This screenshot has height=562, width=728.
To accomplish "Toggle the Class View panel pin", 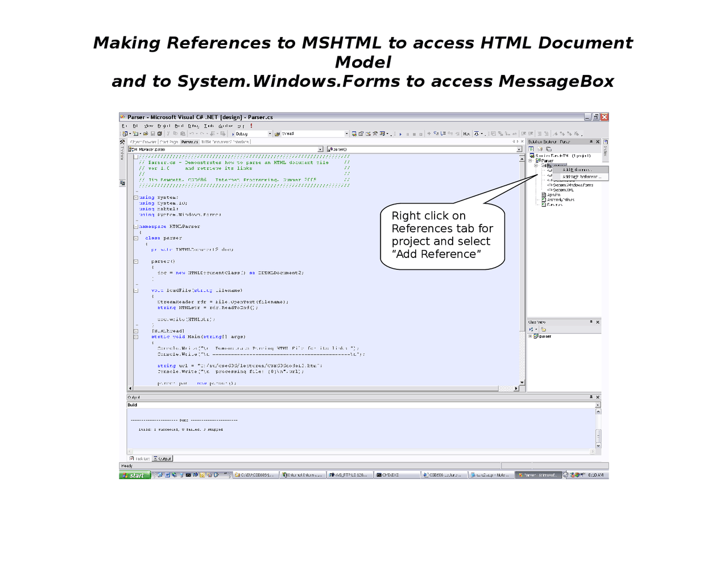I will pos(591,322).
